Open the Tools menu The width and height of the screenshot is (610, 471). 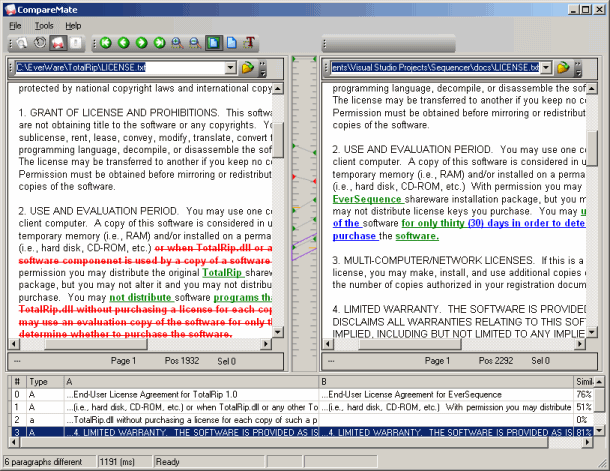coord(44,26)
